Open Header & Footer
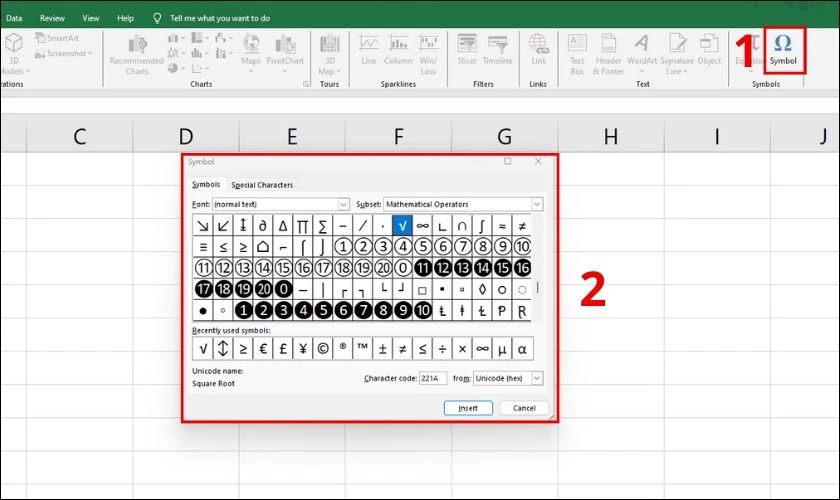This screenshot has width=840, height=500. click(608, 55)
